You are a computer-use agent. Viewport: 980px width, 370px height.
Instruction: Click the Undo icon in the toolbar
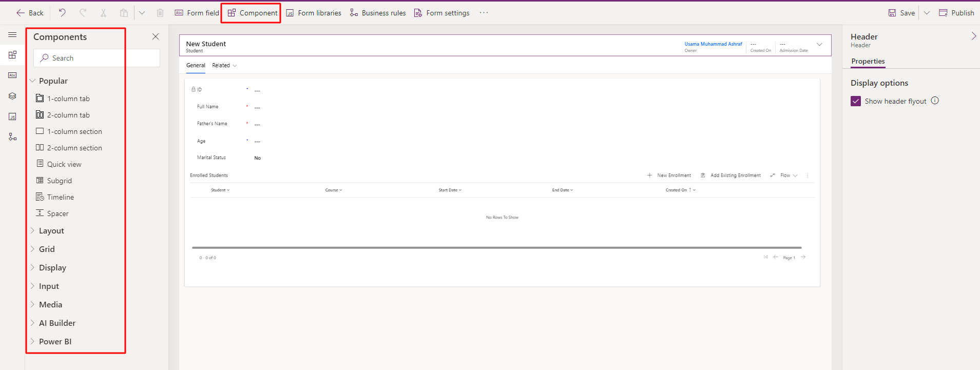tap(62, 13)
